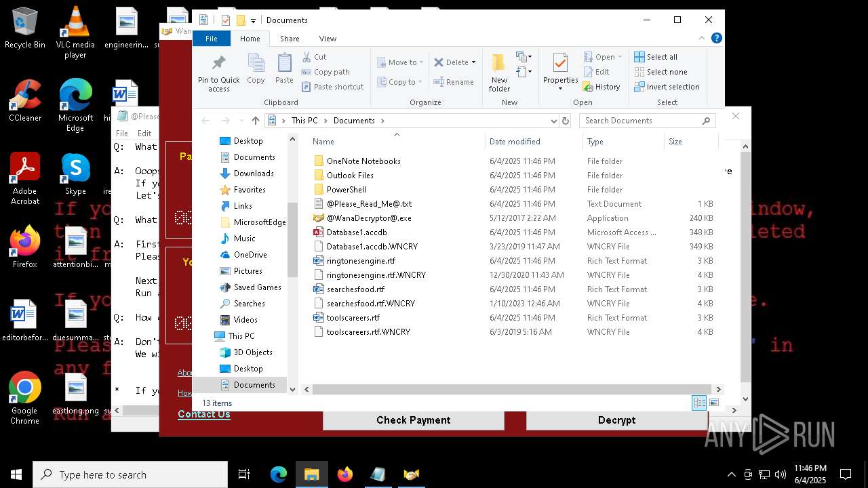Screen dimensions: 868x488
Task: Click Firefox icon in taskbar
Action: click(345, 474)
